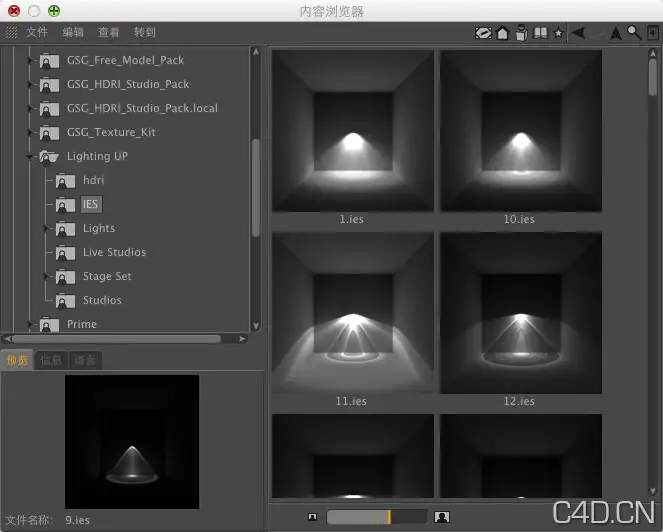Select the GSG_HDRI_Studio_Pack.local label
Screen dimensions: 663x532
[142, 108]
